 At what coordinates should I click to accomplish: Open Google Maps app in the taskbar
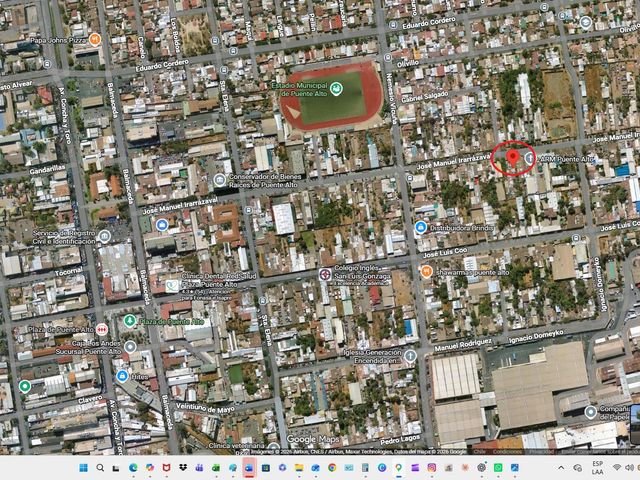pyautogui.click(x=398, y=468)
